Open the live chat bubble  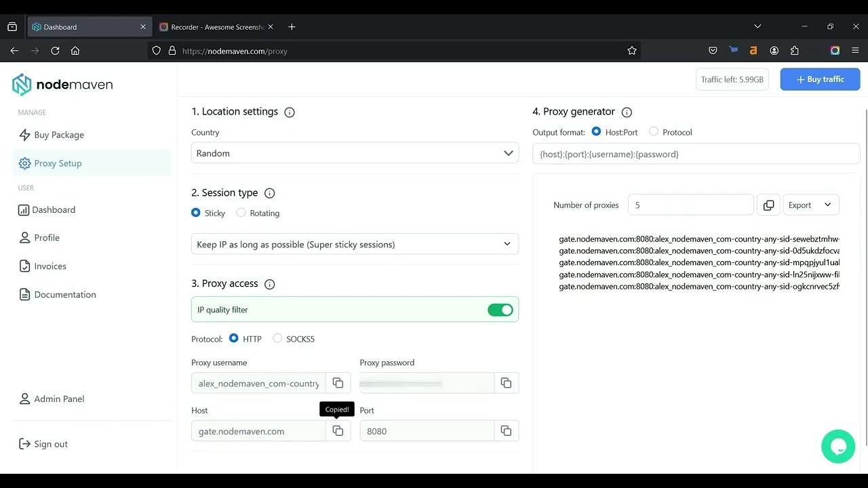click(x=838, y=447)
